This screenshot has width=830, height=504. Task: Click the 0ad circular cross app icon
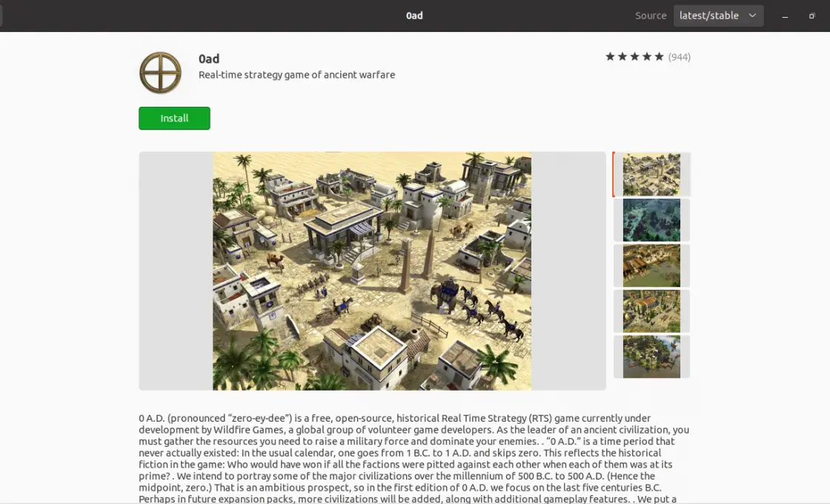[160, 73]
